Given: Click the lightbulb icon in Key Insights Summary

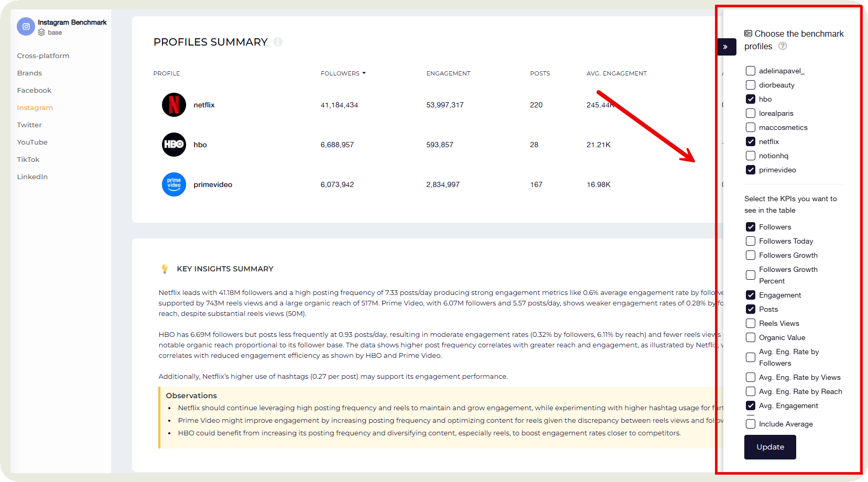Looking at the screenshot, I should pos(165,268).
